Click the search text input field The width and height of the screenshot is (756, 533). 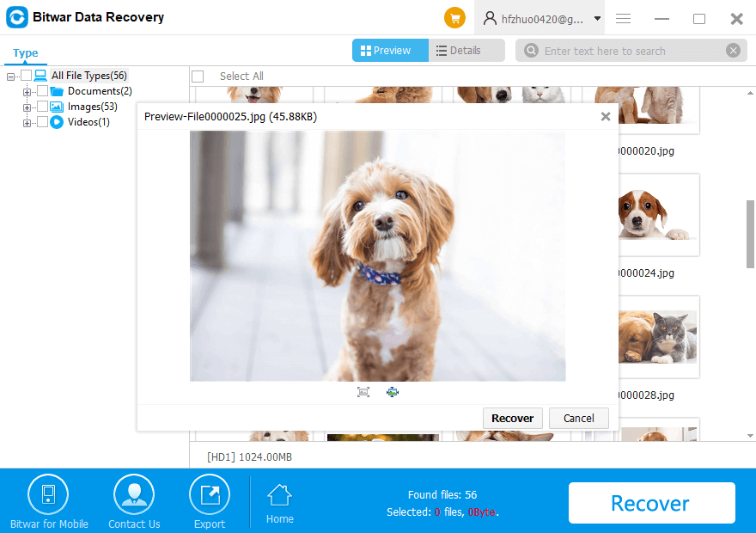(631, 51)
